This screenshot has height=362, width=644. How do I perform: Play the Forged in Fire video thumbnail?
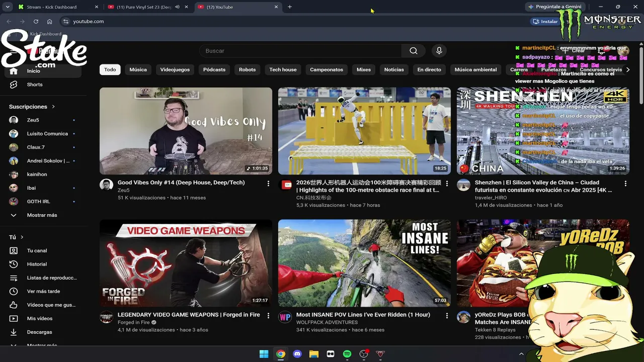click(186, 263)
